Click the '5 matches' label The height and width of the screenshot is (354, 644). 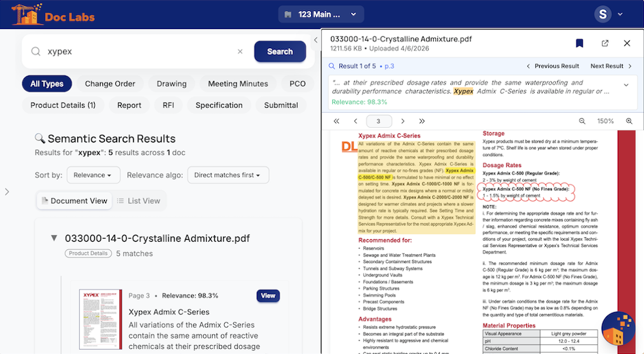point(135,253)
